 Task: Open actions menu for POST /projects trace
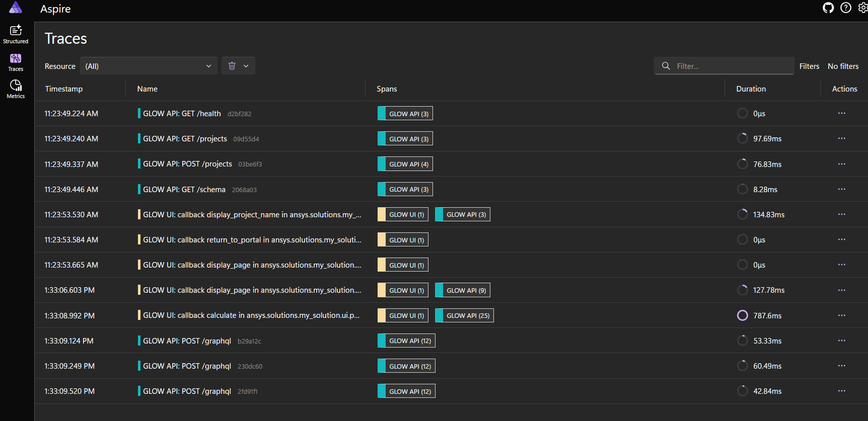[842, 164]
